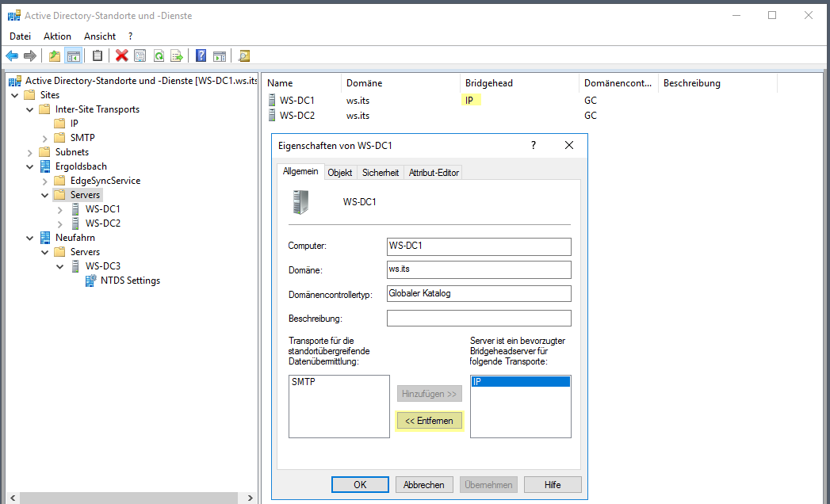Expand the Subnets node

[x=30, y=152]
